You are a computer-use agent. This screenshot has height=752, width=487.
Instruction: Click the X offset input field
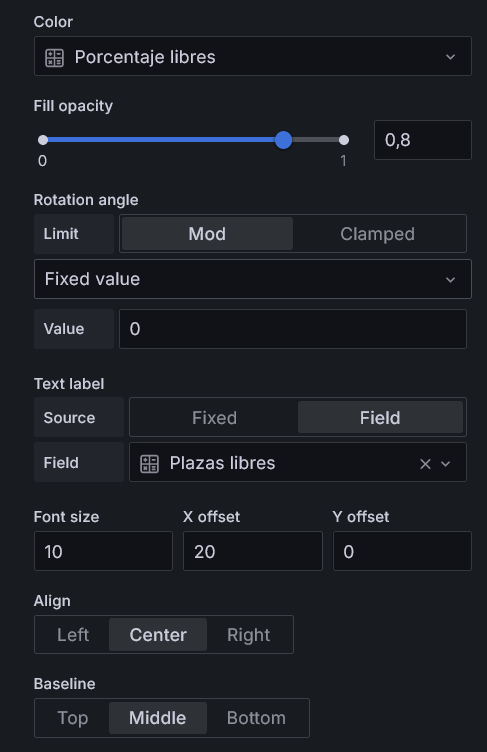253,551
